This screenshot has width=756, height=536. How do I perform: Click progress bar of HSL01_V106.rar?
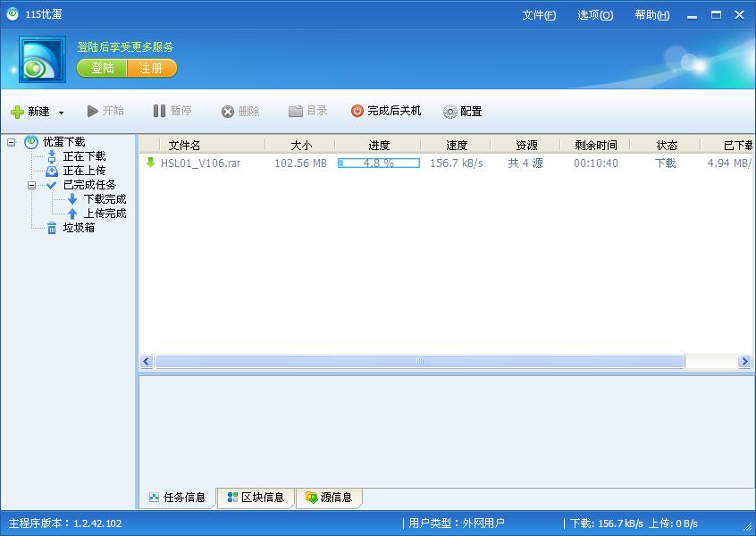click(x=379, y=163)
